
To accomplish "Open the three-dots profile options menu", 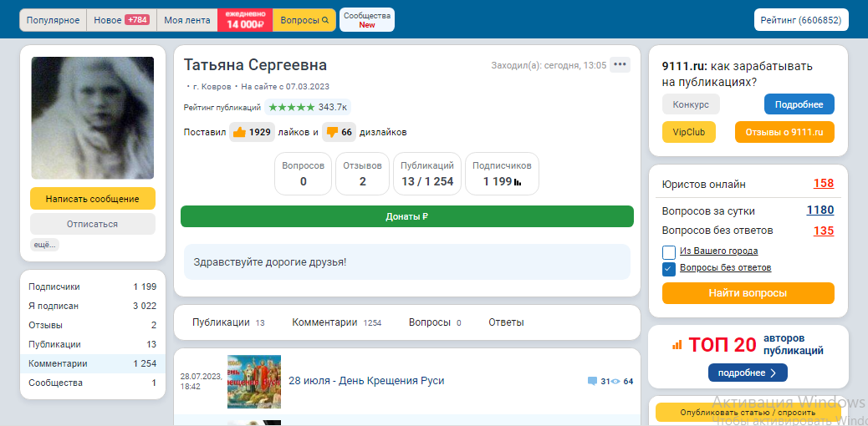I will click(620, 64).
